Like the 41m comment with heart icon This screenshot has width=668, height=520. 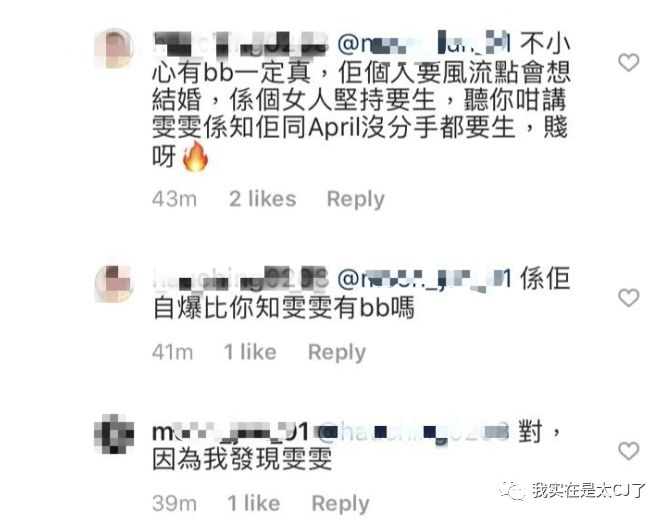tap(628, 297)
